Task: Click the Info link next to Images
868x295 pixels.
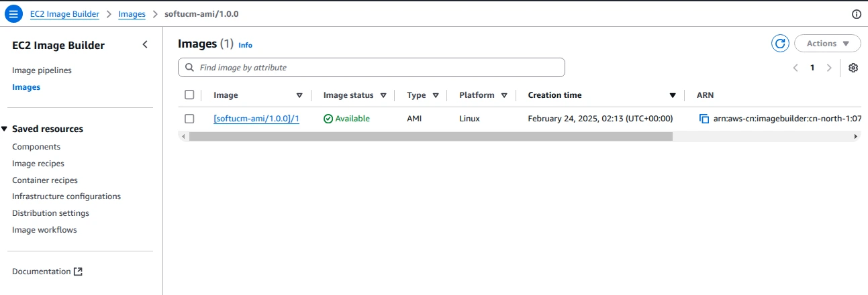Action: (x=246, y=45)
